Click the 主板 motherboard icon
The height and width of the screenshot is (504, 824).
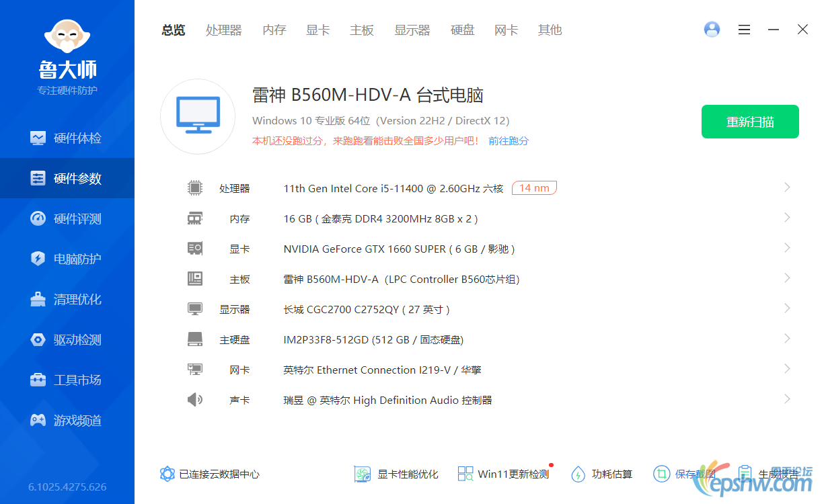pyautogui.click(x=195, y=279)
